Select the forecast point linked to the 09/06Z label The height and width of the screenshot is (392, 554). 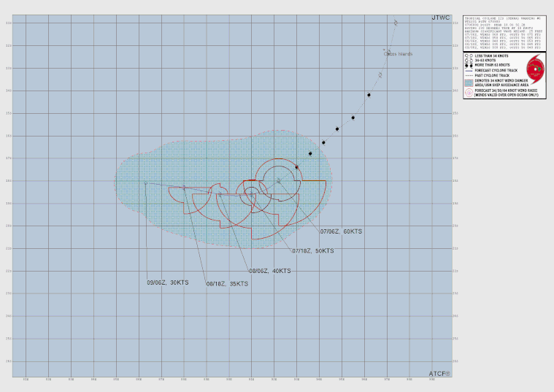(x=145, y=182)
